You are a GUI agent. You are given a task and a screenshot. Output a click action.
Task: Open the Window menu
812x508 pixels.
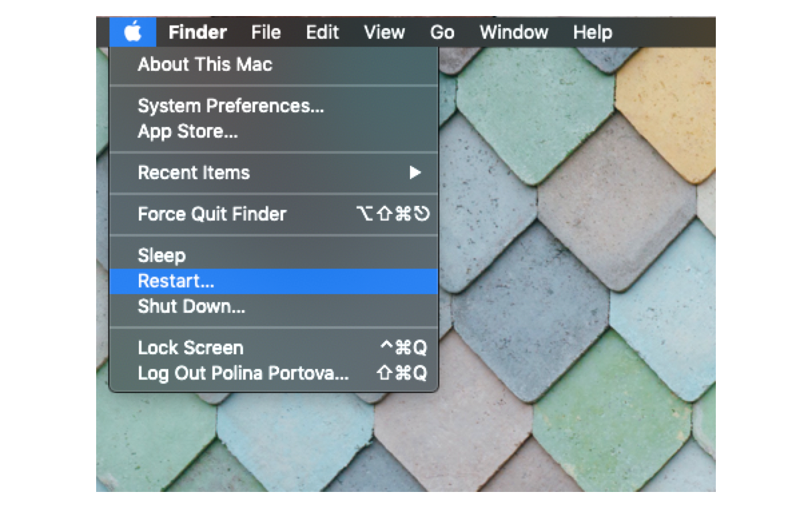point(513,31)
